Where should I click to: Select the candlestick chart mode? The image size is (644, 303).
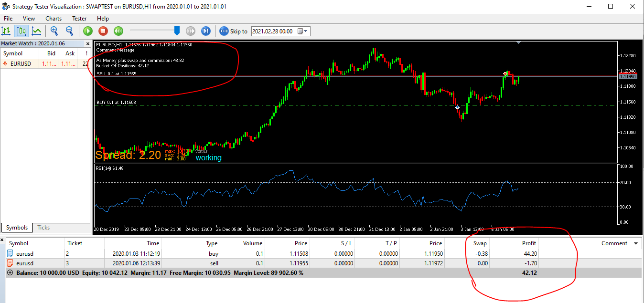pyautogui.click(x=21, y=31)
